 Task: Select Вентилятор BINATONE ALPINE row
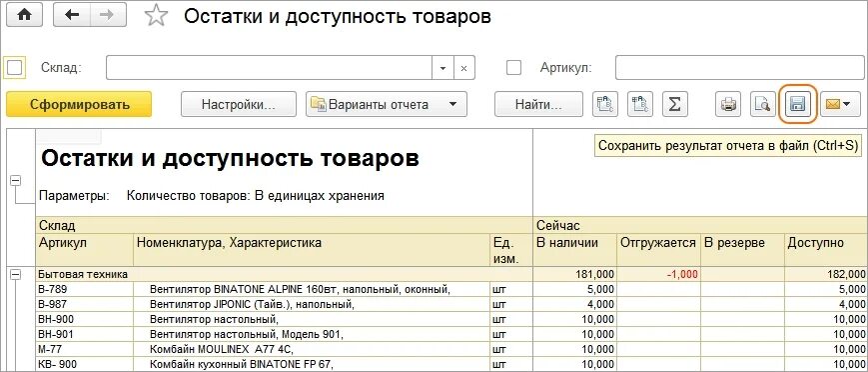(312, 289)
